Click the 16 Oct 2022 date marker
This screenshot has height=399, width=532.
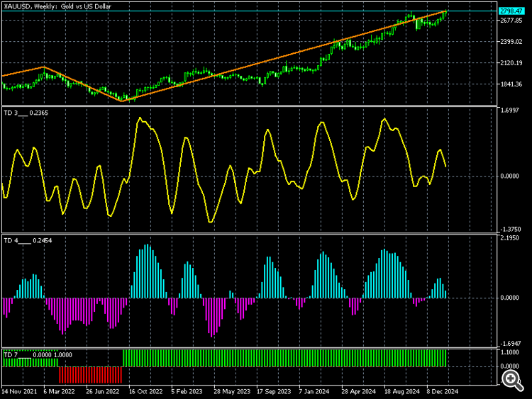click(x=146, y=391)
